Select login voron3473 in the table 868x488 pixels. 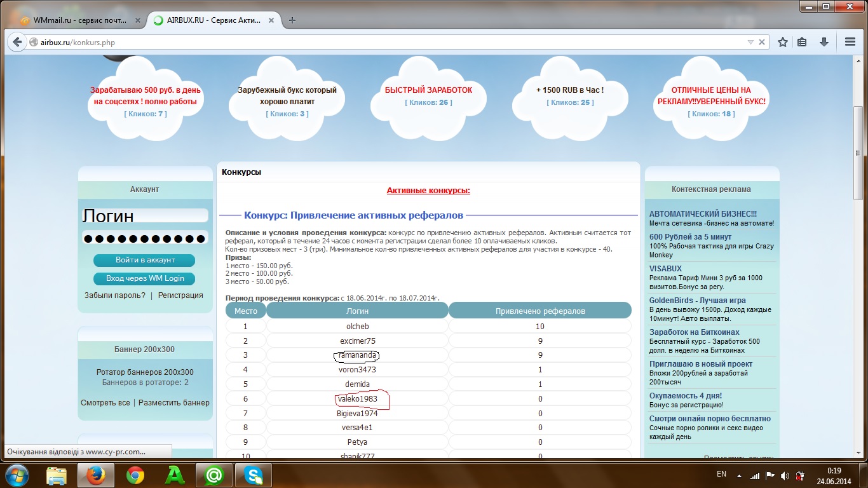[357, 370]
